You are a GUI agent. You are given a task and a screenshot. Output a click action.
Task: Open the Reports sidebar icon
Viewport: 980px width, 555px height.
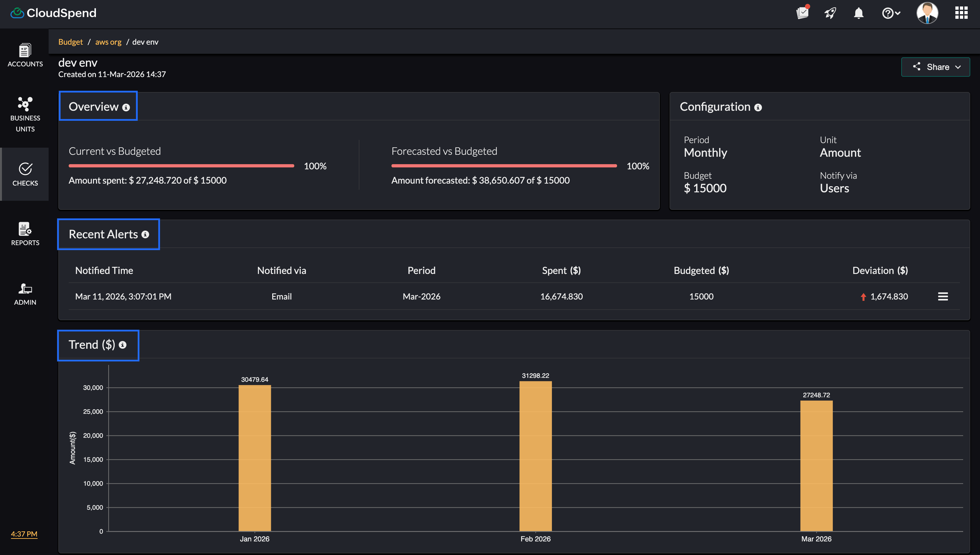(25, 234)
